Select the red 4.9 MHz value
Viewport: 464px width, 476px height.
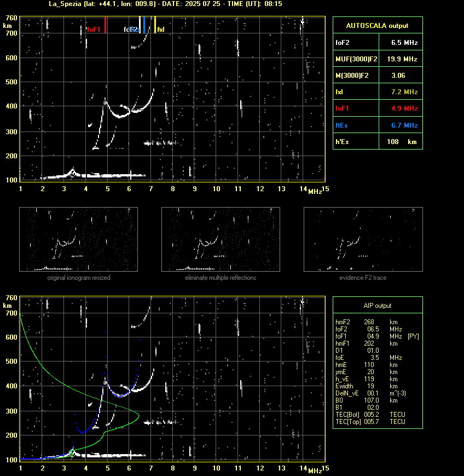coord(404,108)
